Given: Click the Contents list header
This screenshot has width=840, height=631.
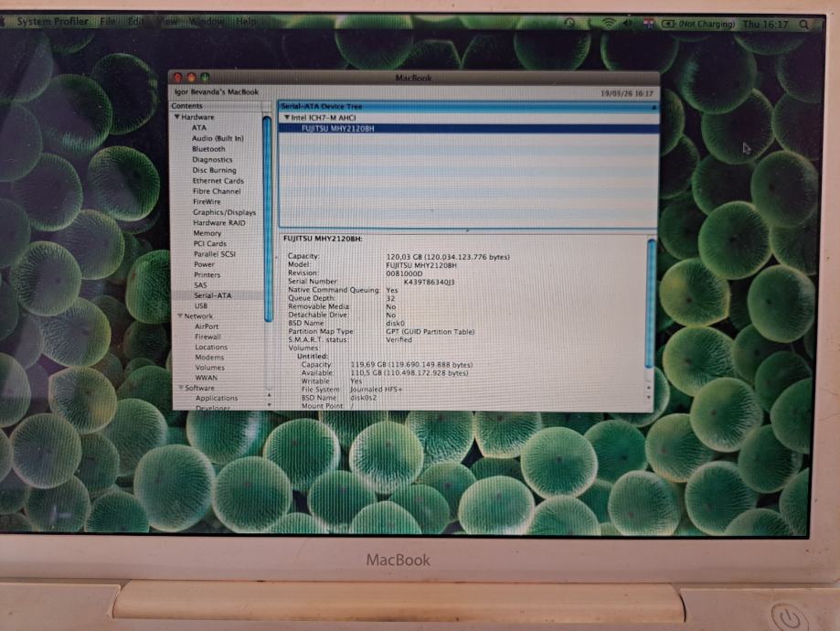Looking at the screenshot, I should 217,105.
